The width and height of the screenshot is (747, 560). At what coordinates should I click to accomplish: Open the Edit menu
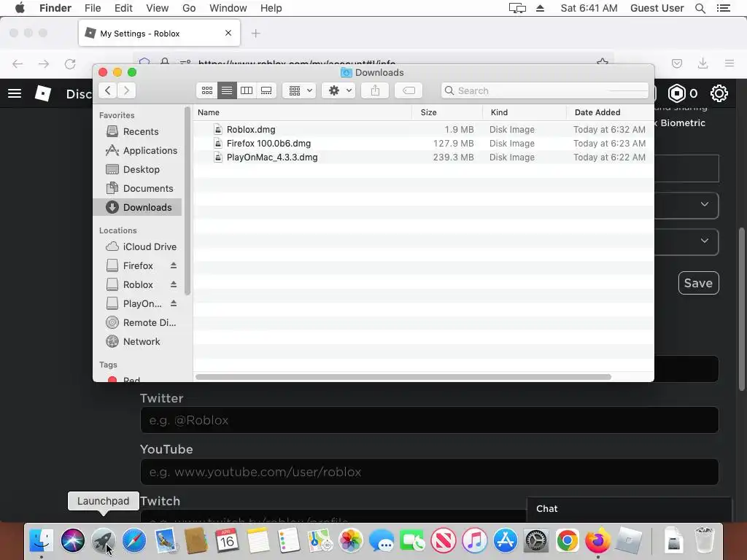(x=123, y=8)
